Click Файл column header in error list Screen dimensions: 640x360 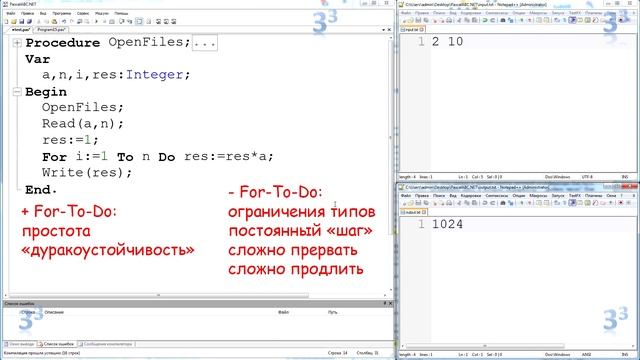pyautogui.click(x=284, y=312)
